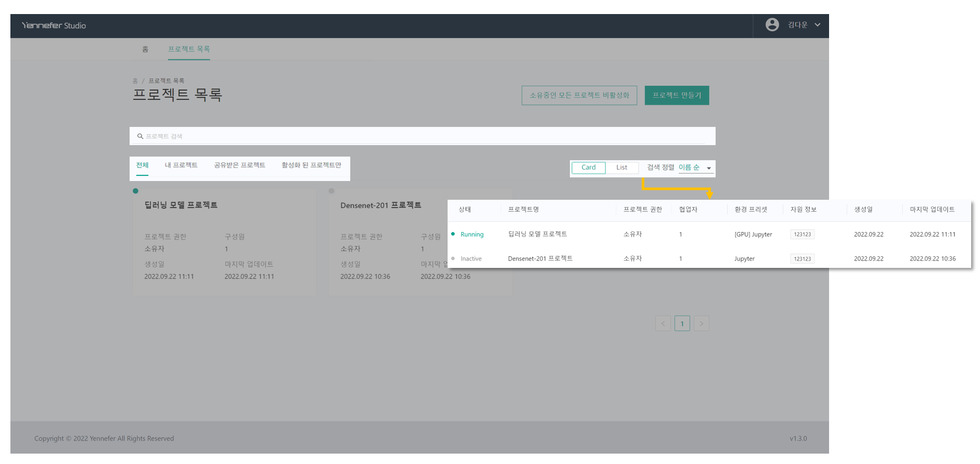This screenshot has height=464, width=980.
Task: Click green status dot on 딥러닝 모델 card
Action: click(x=136, y=191)
